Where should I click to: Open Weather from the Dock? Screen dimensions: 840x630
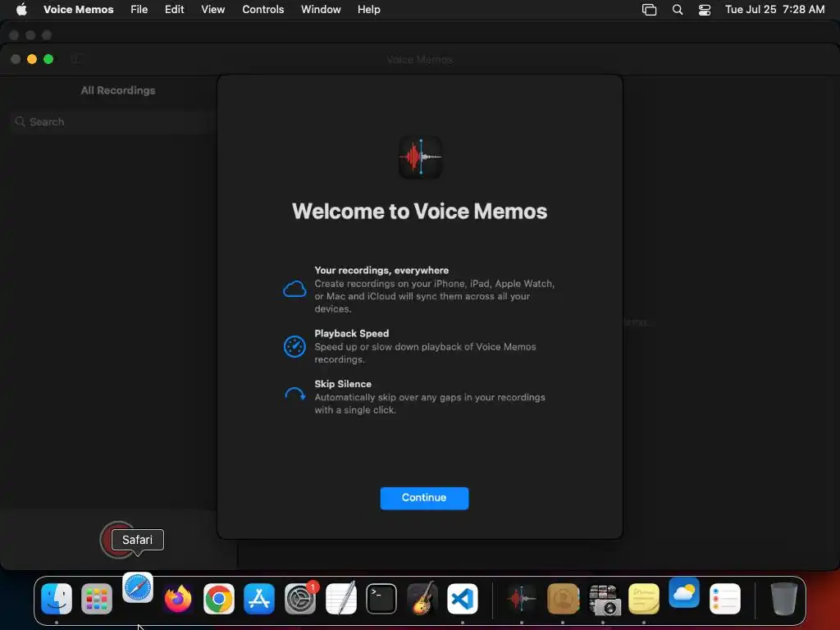click(x=684, y=592)
